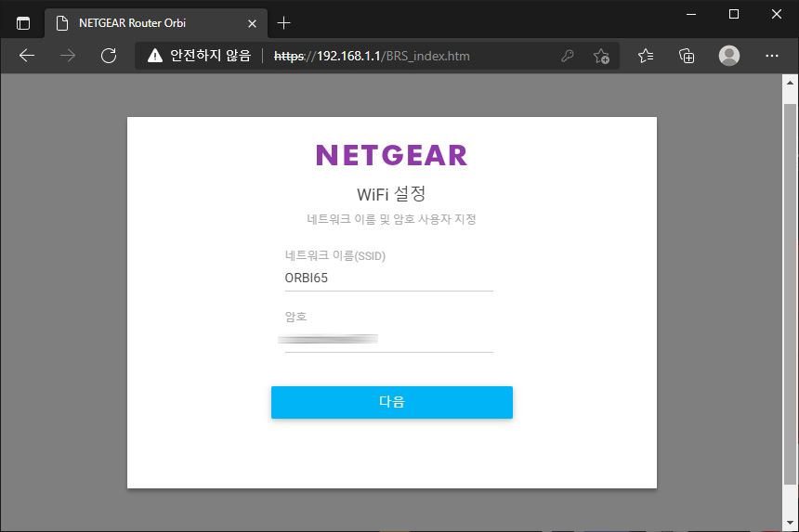Close the browser window
Viewport: 799px width, 532px height.
tap(777, 14)
